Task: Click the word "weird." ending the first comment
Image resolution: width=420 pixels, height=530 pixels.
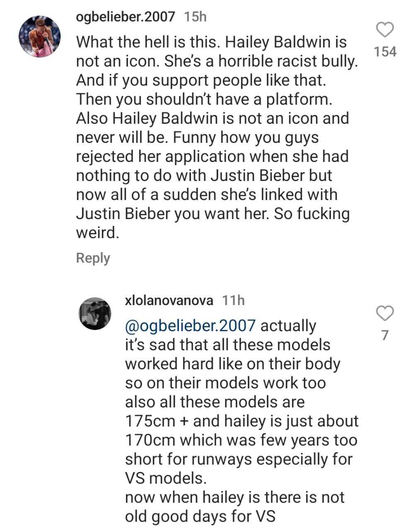Action: click(98, 233)
